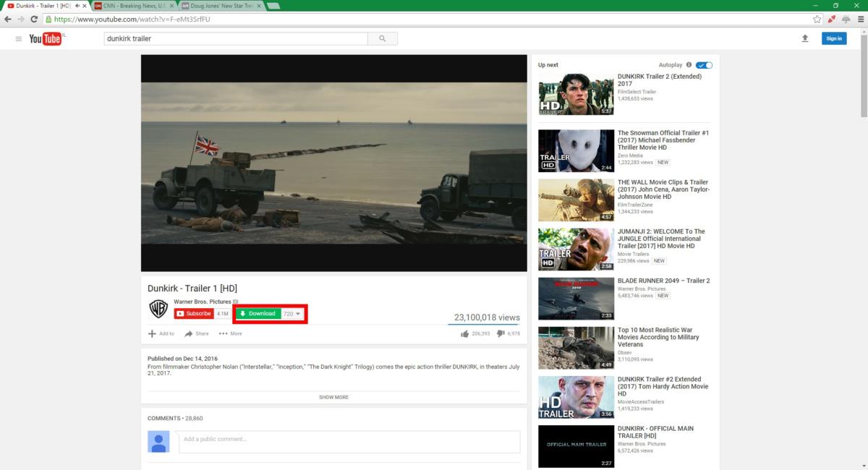Open the YouTube guide hamburger menu

tap(18, 38)
